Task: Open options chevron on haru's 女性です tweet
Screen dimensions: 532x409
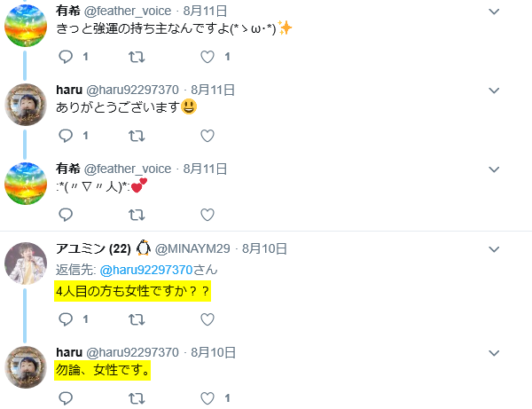Action: point(494,353)
